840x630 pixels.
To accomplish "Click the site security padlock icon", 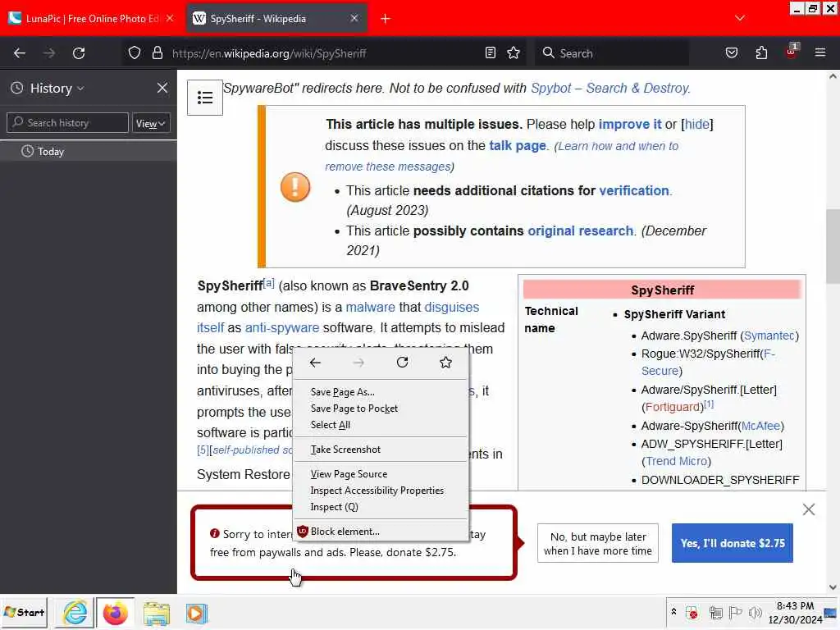I will [157, 53].
